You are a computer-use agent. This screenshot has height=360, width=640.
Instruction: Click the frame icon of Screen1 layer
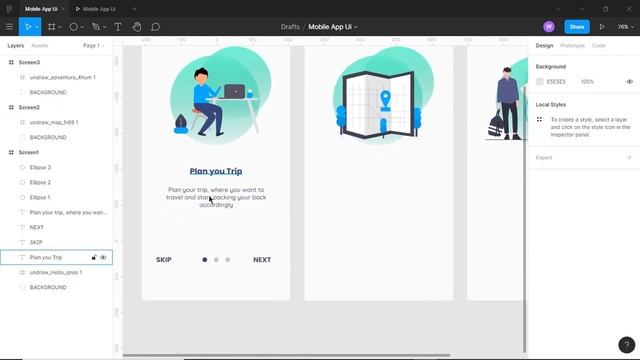coord(11,152)
